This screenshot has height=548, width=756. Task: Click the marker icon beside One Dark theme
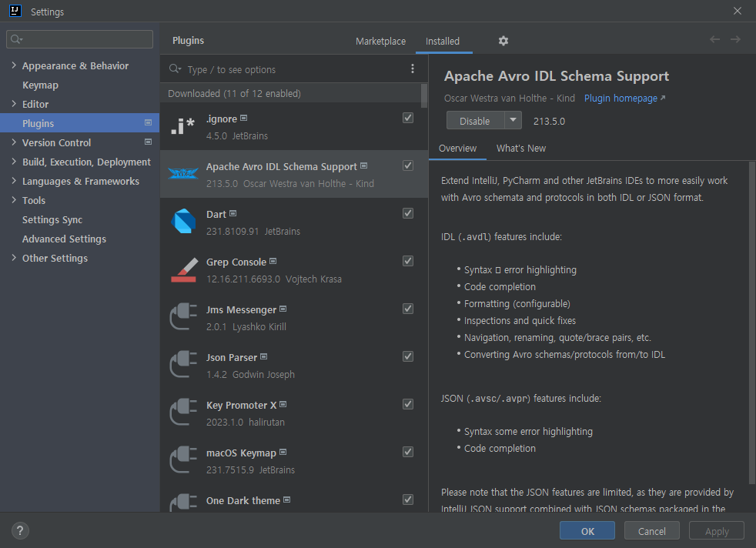tap(287, 500)
